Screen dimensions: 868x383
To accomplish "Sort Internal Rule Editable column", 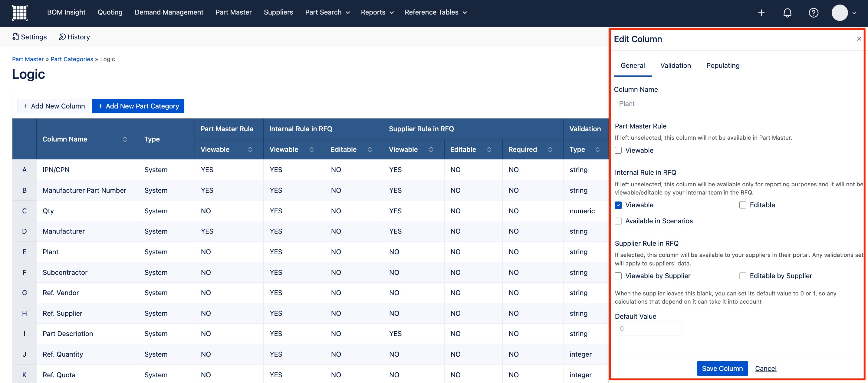I will pyautogui.click(x=370, y=149).
